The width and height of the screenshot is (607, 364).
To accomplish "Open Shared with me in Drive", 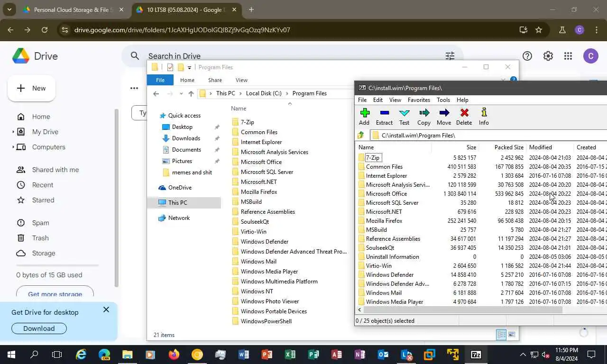I will coord(55,170).
